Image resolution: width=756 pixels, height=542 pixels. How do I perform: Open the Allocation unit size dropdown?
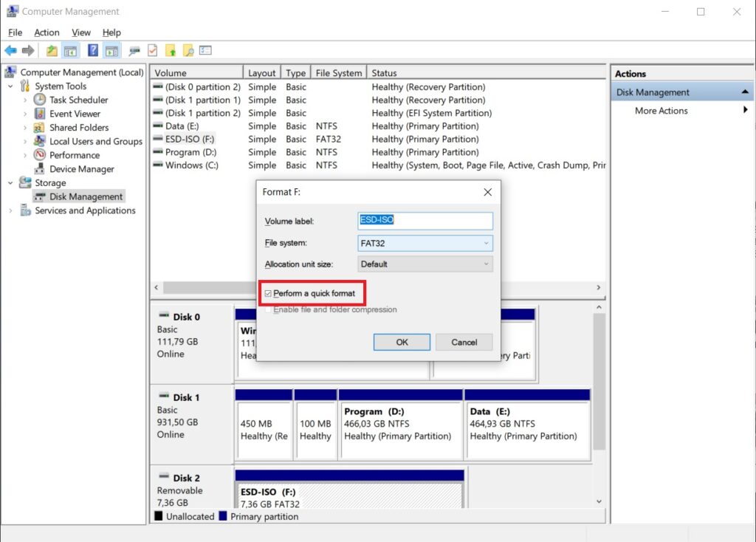(425, 264)
